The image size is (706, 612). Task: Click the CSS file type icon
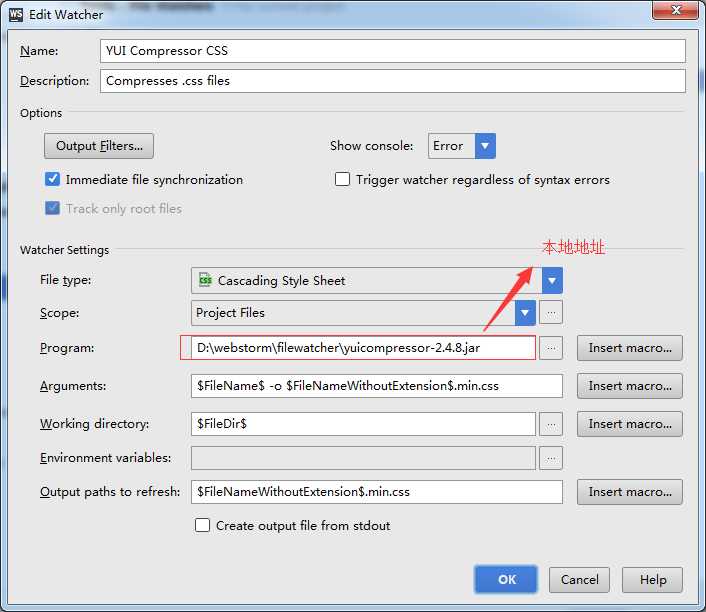click(x=205, y=280)
